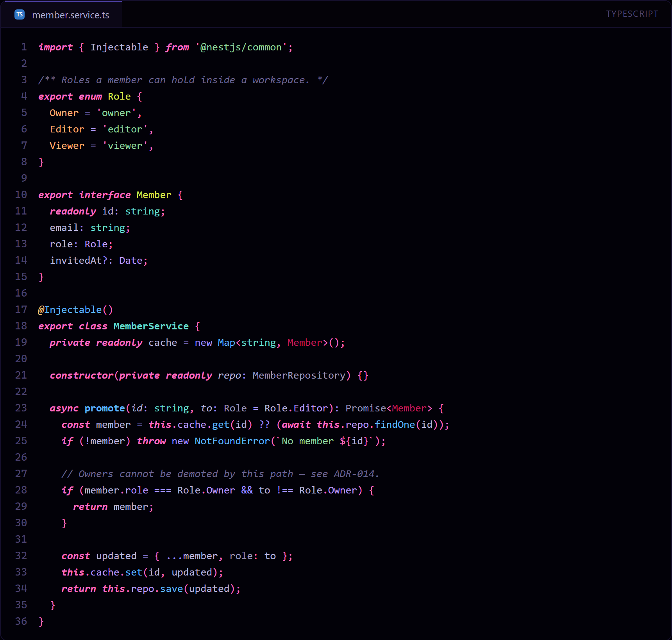
Task: Click '...member' spread on line 32
Action: point(191,556)
